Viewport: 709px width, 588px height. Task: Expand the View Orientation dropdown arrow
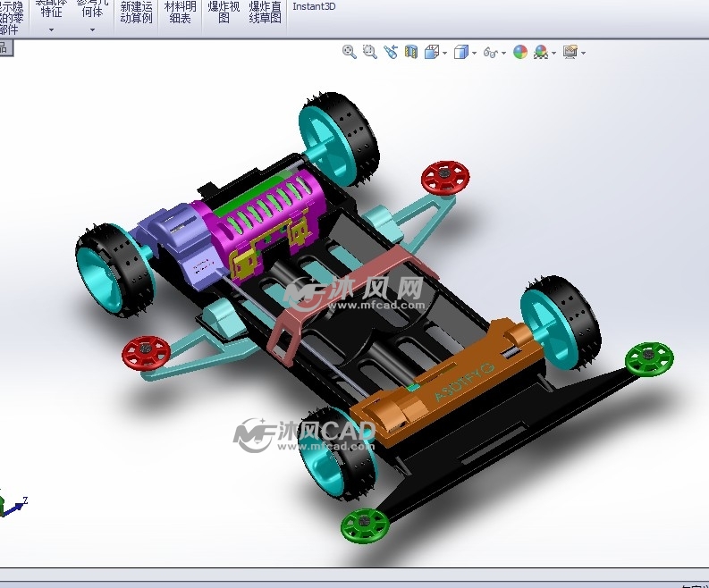click(444, 54)
